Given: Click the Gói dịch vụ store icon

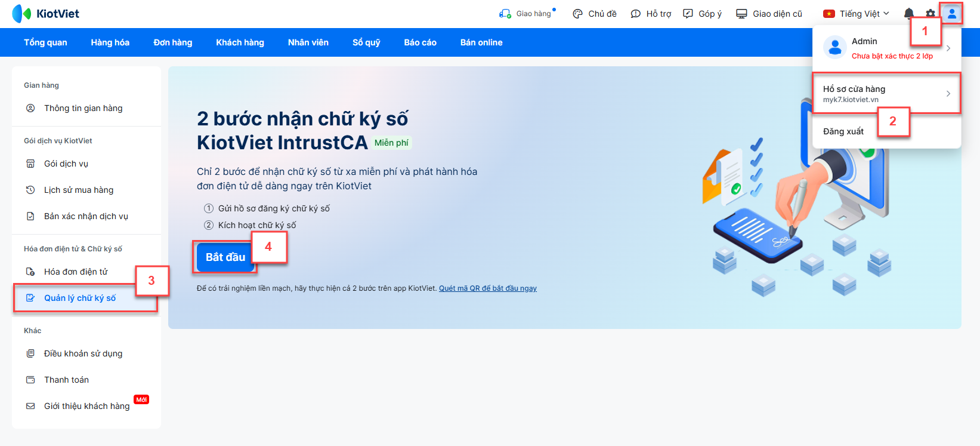Looking at the screenshot, I should [30, 164].
